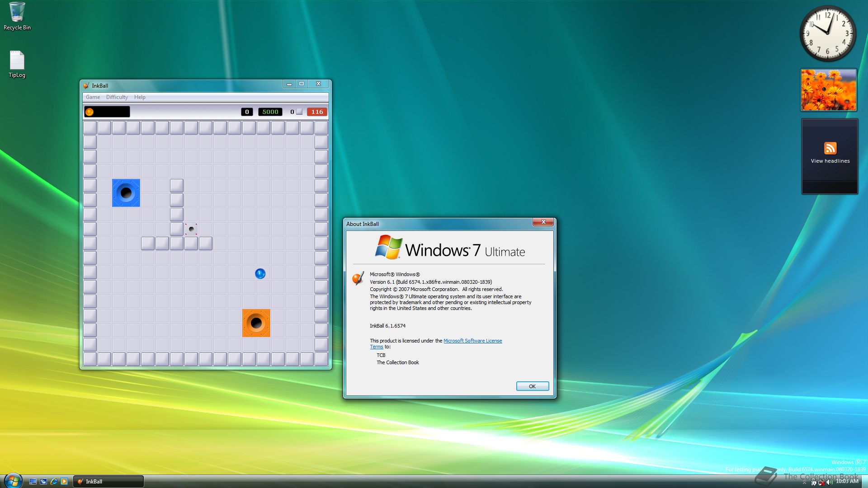
Task: Click the volume speaker tray icon
Action: coord(830,482)
